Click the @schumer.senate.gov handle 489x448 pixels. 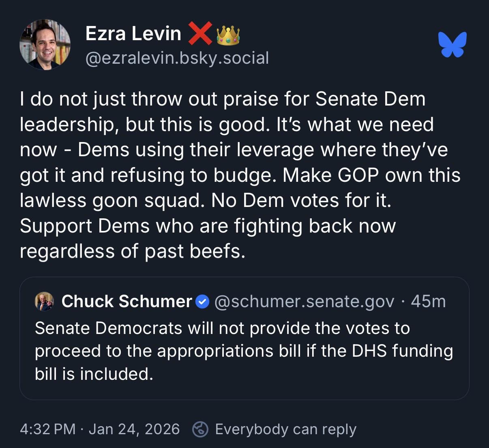pos(304,302)
